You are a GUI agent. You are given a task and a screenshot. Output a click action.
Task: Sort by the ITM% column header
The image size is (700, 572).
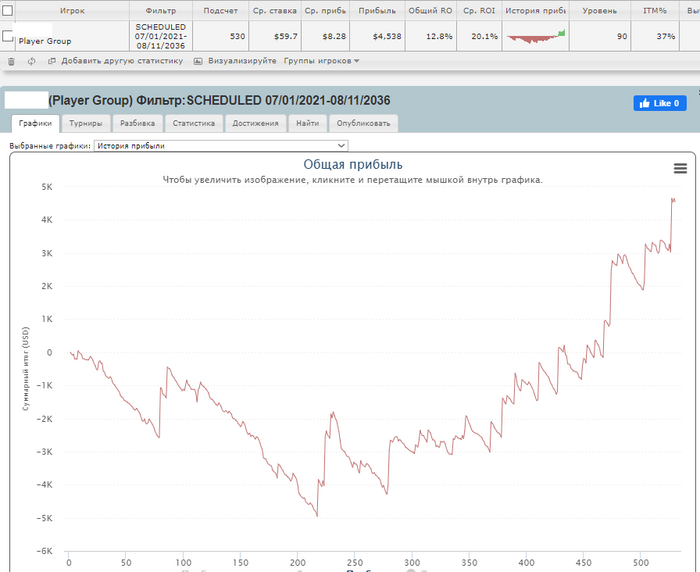pos(654,10)
